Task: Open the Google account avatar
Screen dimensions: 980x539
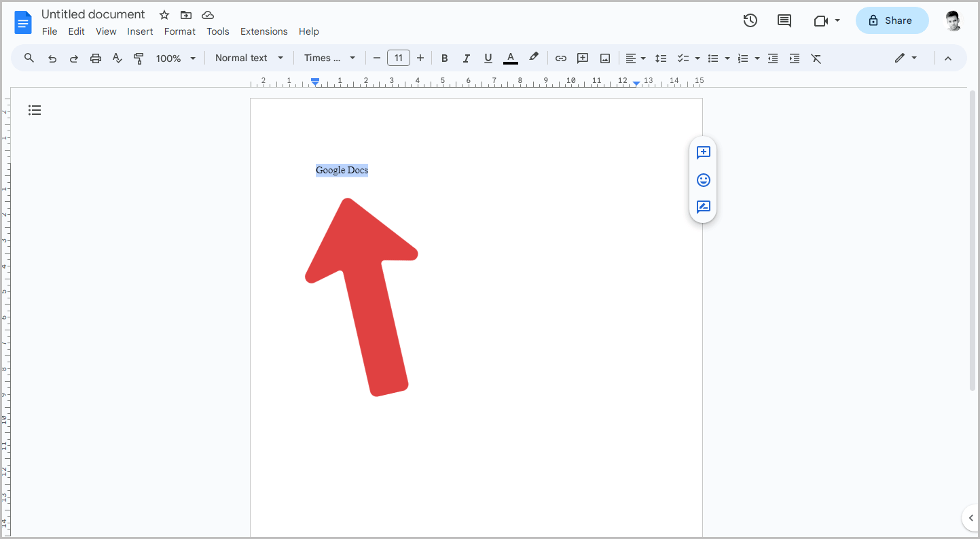Action: click(x=954, y=20)
